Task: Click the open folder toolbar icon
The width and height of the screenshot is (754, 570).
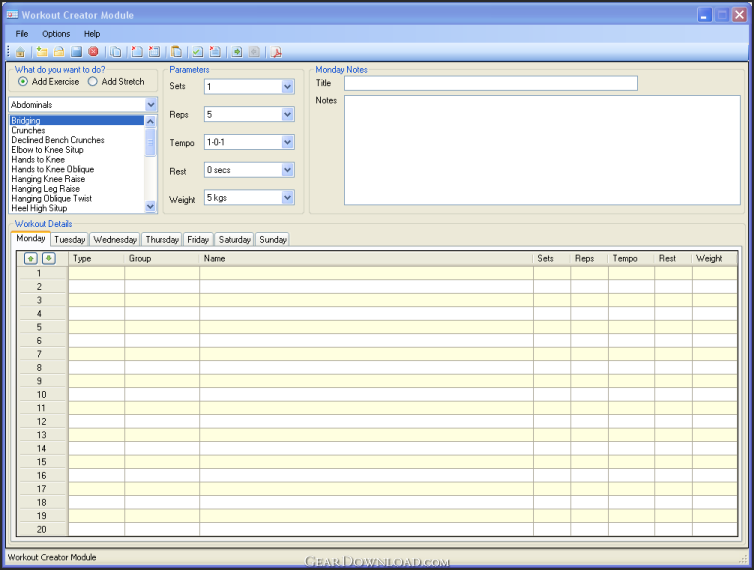Action: pos(59,51)
